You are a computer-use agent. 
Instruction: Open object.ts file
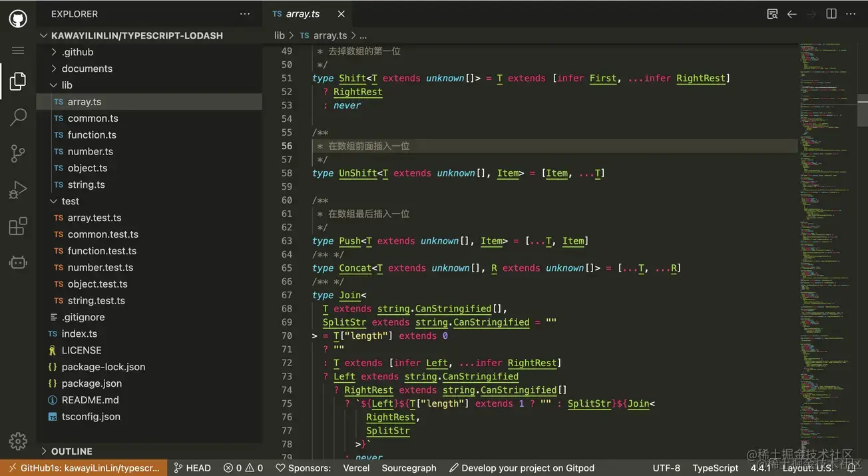click(149, 168)
